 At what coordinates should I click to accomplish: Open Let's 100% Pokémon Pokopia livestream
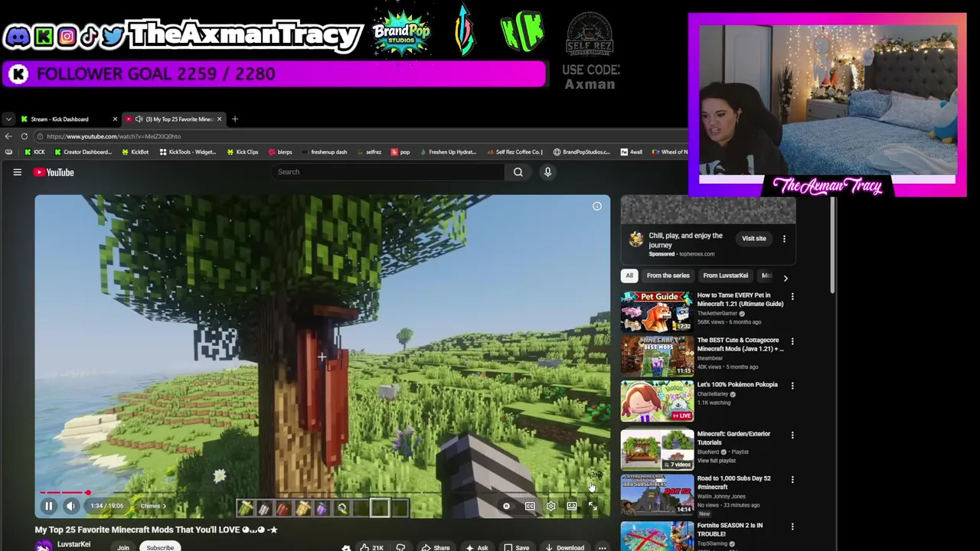(x=657, y=401)
